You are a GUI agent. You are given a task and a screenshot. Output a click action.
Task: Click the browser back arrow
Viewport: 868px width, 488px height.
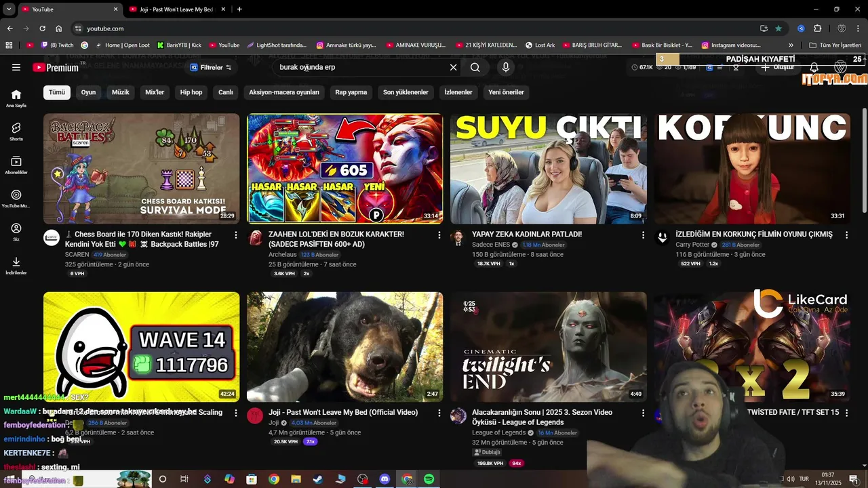(x=9, y=28)
